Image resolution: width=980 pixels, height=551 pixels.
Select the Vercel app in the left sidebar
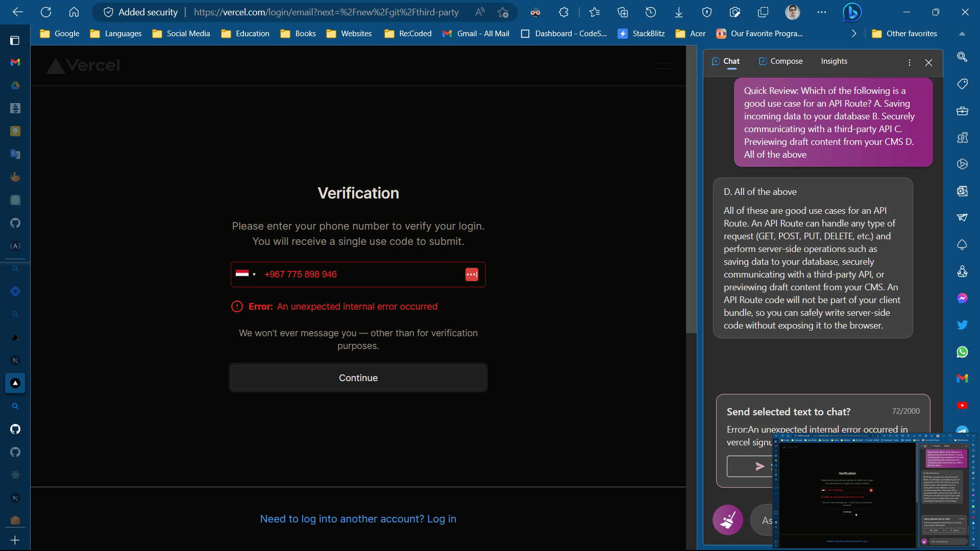[x=15, y=383]
